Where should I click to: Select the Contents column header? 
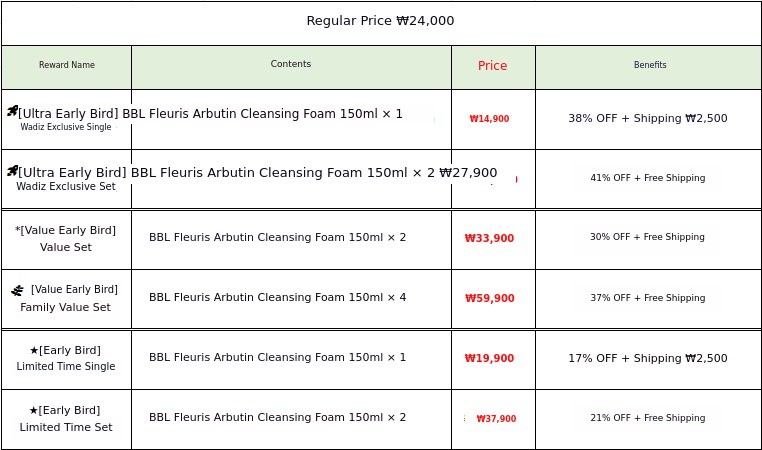pyautogui.click(x=291, y=65)
